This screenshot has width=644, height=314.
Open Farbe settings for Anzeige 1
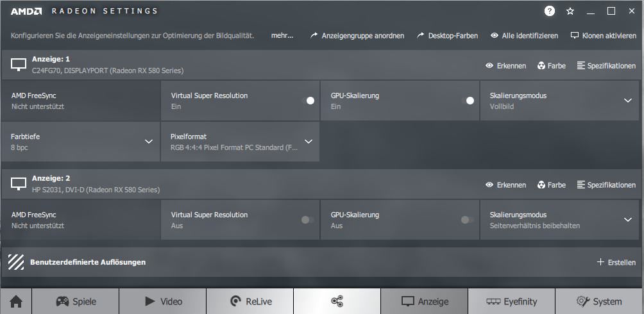click(x=552, y=65)
